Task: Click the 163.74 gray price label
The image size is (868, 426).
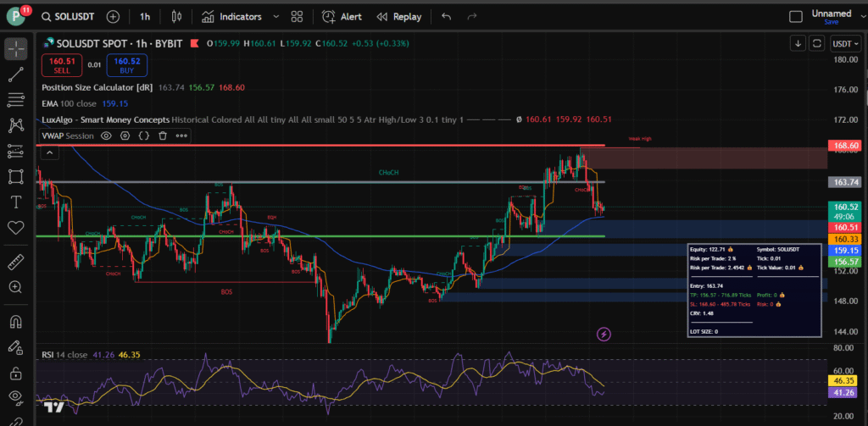Action: pyautogui.click(x=843, y=182)
